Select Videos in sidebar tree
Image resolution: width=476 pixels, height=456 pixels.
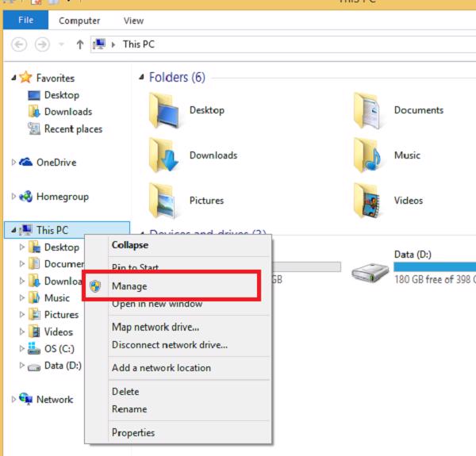(x=59, y=331)
